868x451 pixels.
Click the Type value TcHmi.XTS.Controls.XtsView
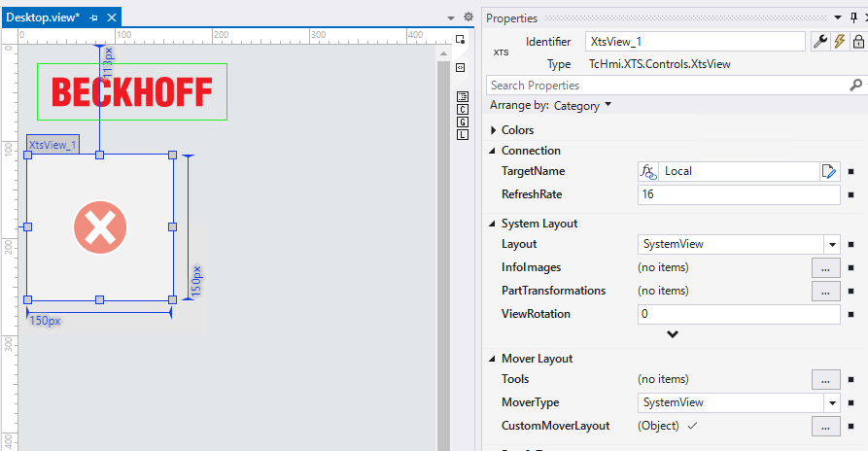coord(660,64)
